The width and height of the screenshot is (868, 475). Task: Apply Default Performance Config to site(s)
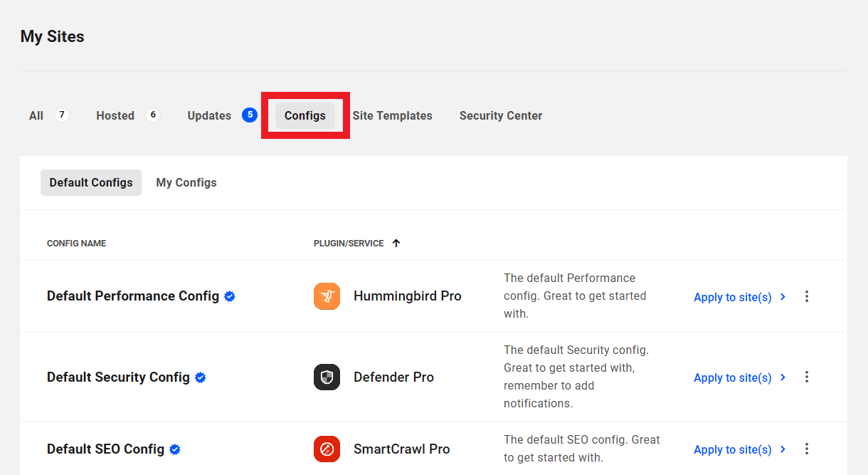739,297
